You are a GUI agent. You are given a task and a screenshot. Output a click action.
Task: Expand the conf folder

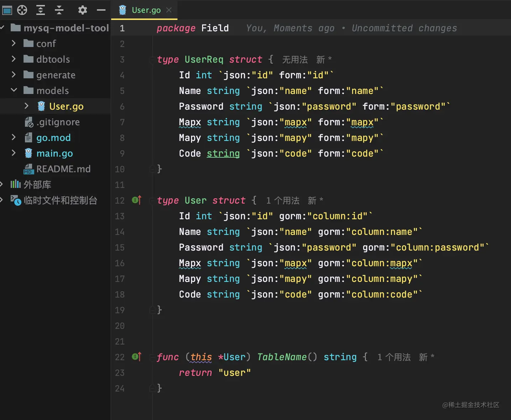(x=14, y=43)
